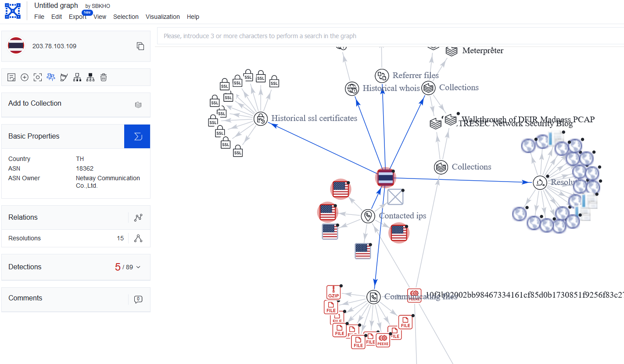
Task: Click the graph search input field
Action: 391,36
